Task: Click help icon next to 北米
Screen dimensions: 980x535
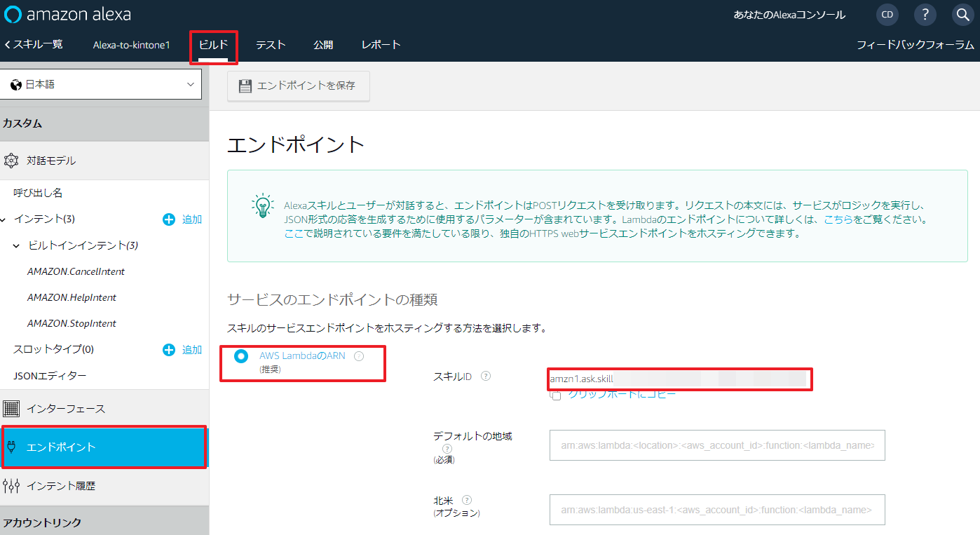Action: click(467, 500)
